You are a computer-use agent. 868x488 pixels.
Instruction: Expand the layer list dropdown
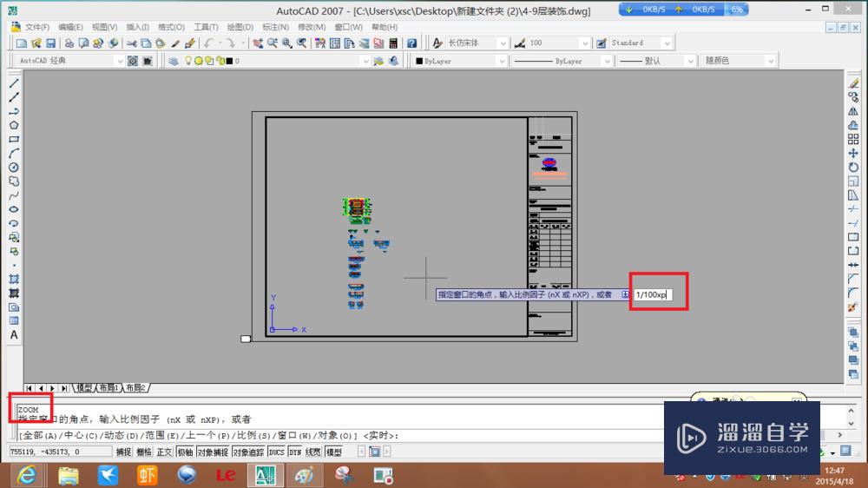(365, 61)
